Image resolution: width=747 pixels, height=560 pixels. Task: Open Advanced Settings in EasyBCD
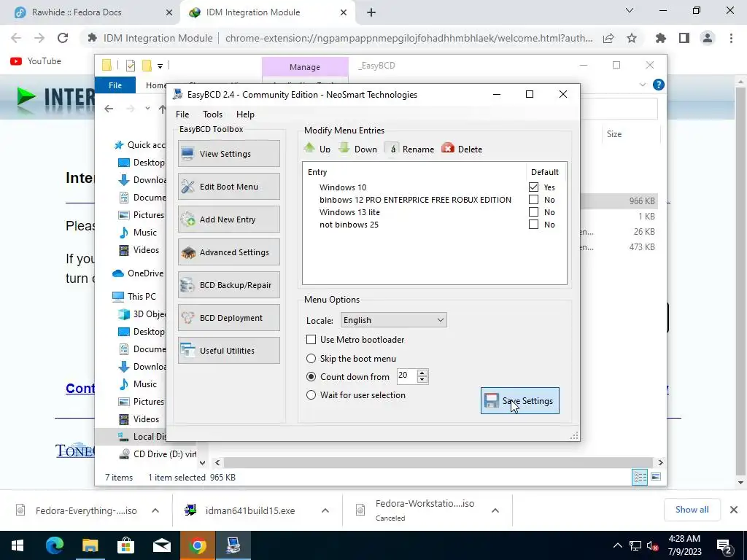[x=228, y=252]
